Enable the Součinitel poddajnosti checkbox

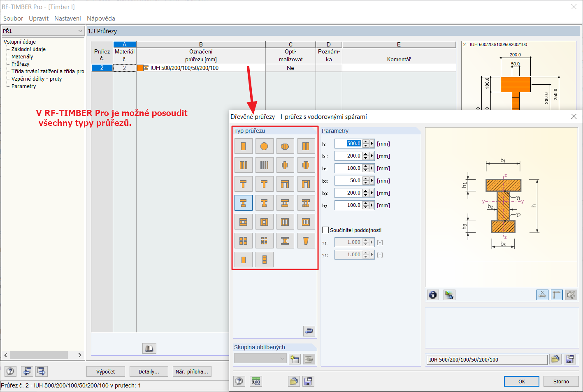point(325,230)
